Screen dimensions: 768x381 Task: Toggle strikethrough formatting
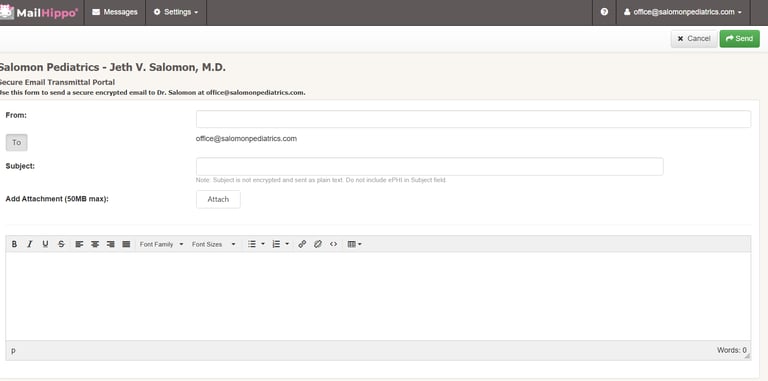tap(61, 244)
